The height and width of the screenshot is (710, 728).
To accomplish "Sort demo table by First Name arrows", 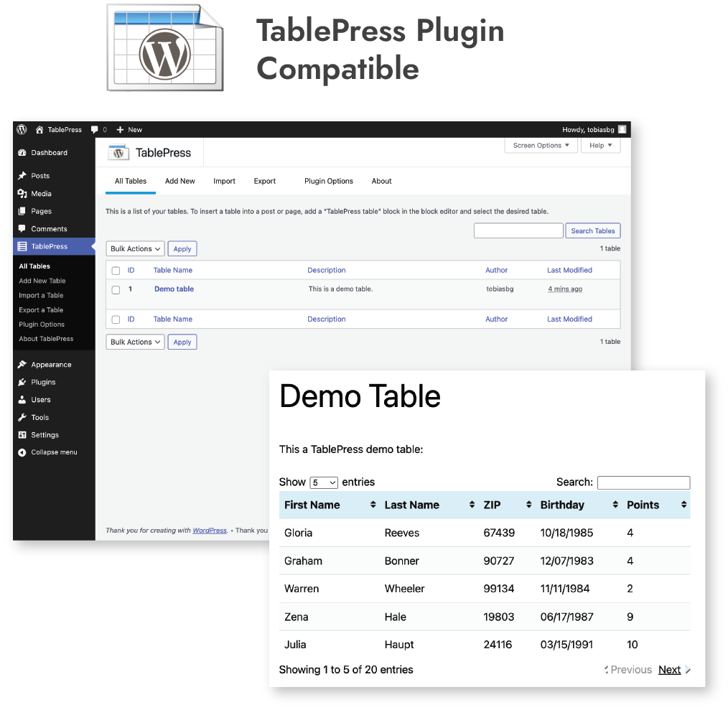I will 373,505.
